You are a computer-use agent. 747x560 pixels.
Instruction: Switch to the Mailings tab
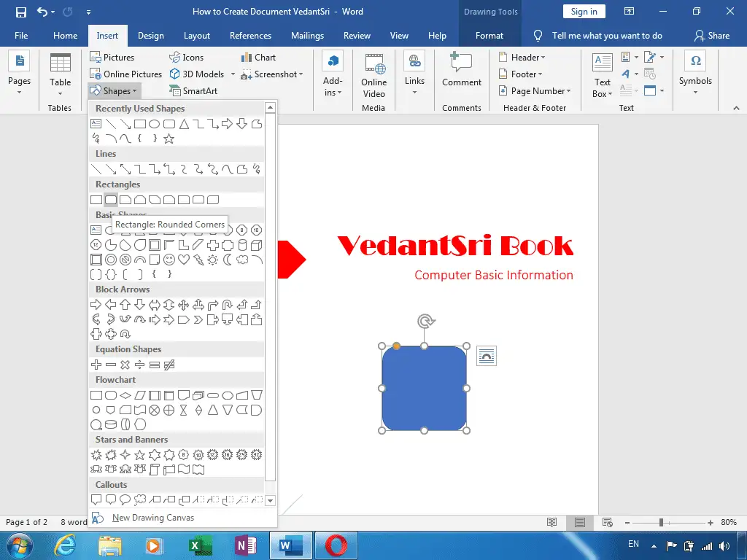[x=307, y=36]
